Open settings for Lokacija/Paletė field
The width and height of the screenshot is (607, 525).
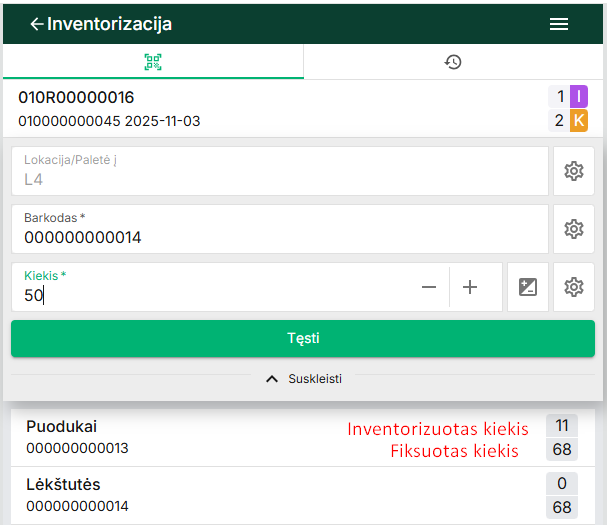pyautogui.click(x=573, y=171)
